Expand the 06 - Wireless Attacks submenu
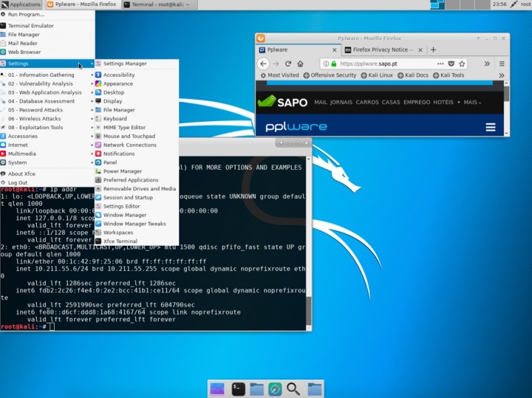 click(x=35, y=119)
